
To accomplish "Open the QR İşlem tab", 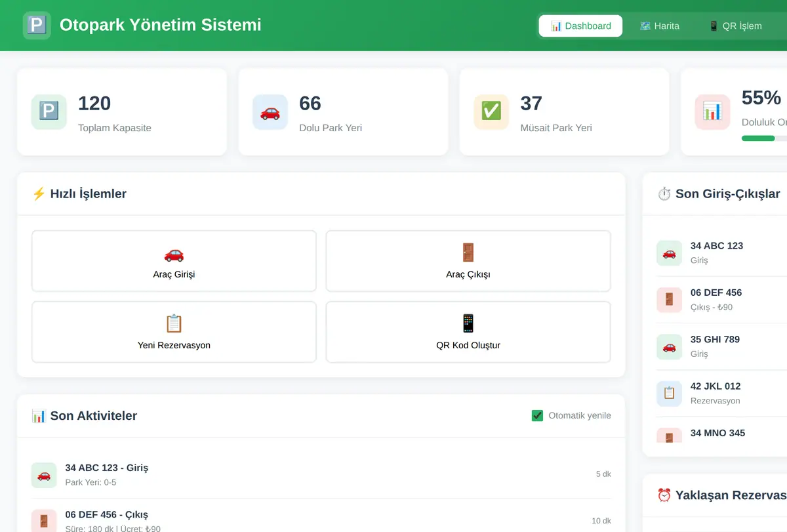I will pos(735,26).
